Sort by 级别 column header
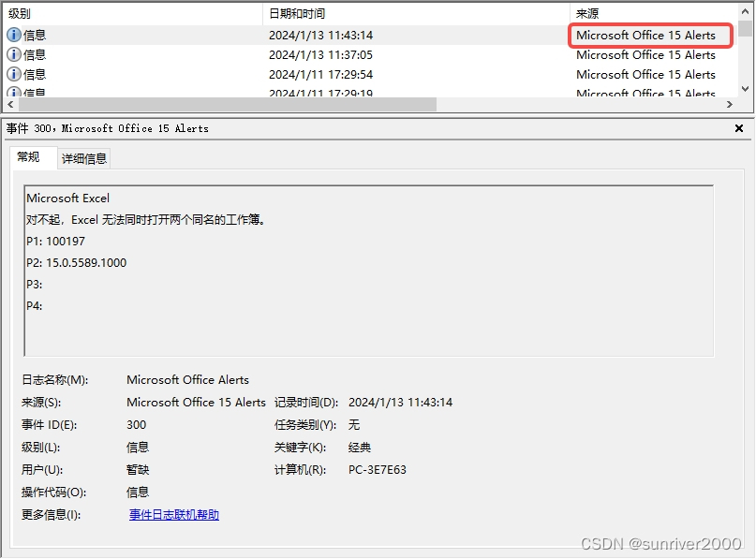 point(132,13)
